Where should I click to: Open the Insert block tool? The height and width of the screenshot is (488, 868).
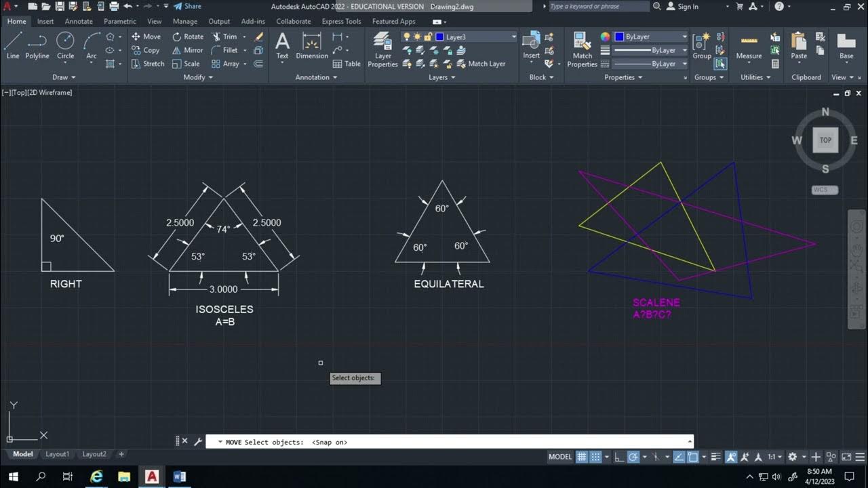[x=531, y=45]
